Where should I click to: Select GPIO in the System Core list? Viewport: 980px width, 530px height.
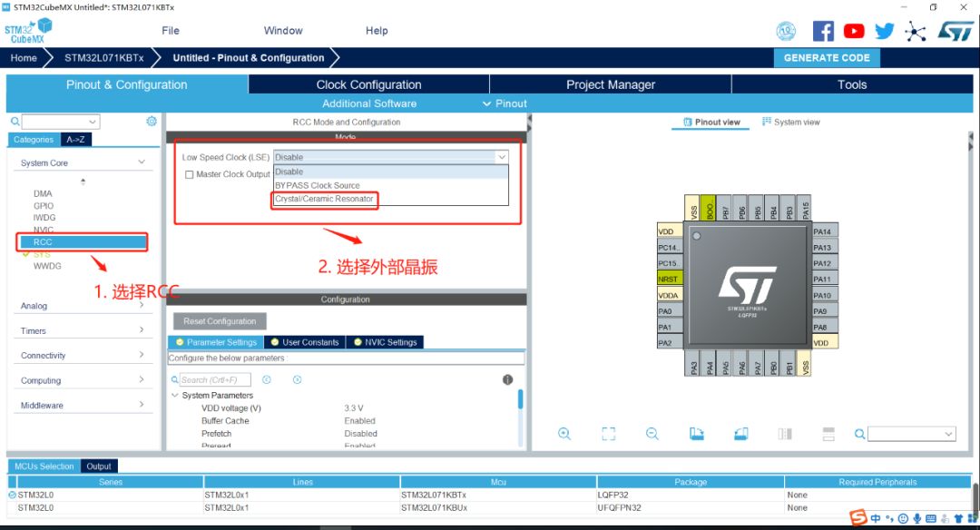[x=44, y=206]
